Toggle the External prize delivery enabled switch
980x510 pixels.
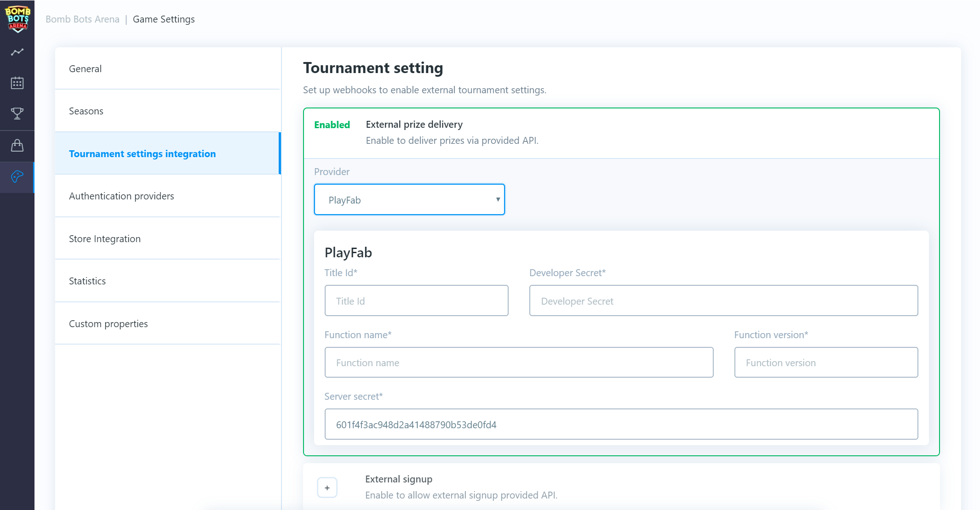[331, 124]
